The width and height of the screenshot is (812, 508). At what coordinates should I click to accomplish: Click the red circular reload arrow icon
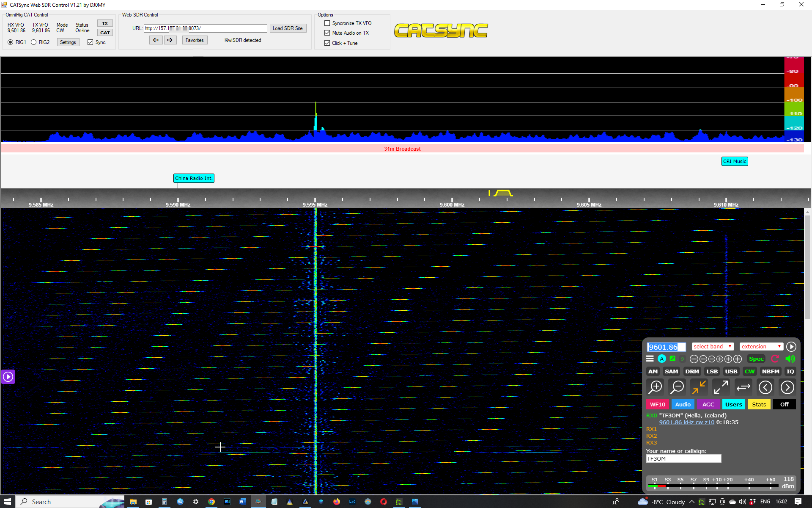click(x=775, y=359)
